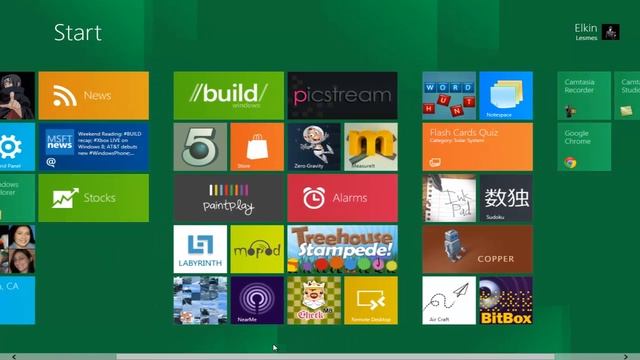The image size is (640, 360).
Task: Open the News tile
Action: click(93, 96)
